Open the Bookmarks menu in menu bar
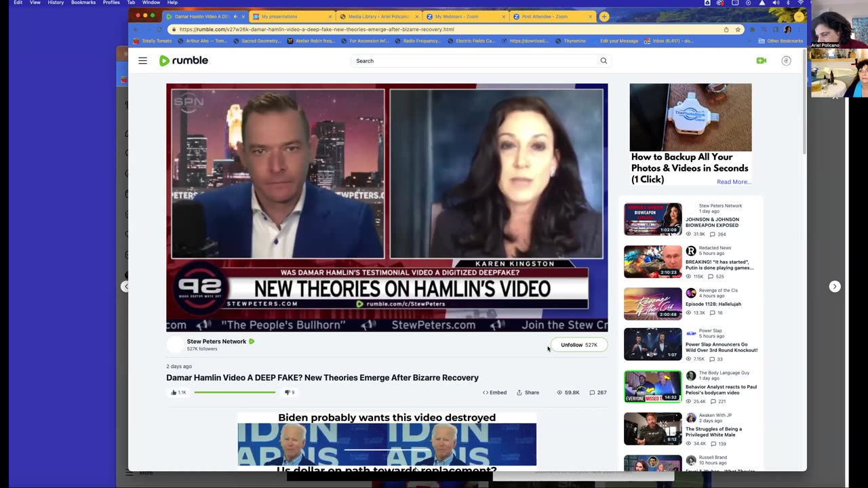The height and width of the screenshot is (488, 868). [83, 3]
